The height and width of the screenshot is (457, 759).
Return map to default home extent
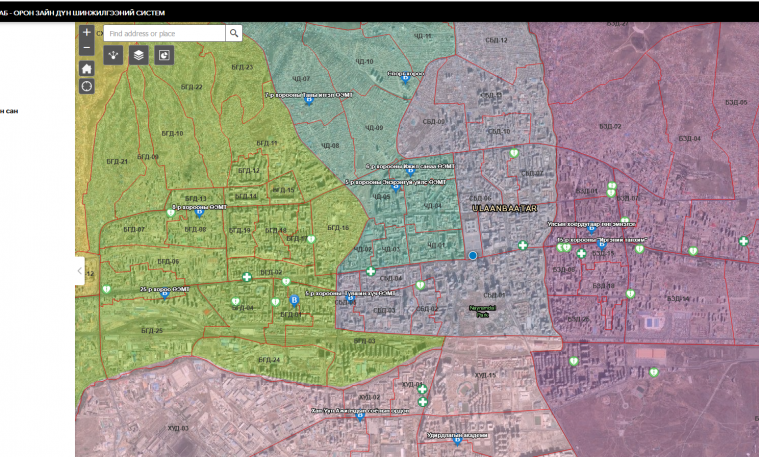pyautogui.click(x=87, y=69)
